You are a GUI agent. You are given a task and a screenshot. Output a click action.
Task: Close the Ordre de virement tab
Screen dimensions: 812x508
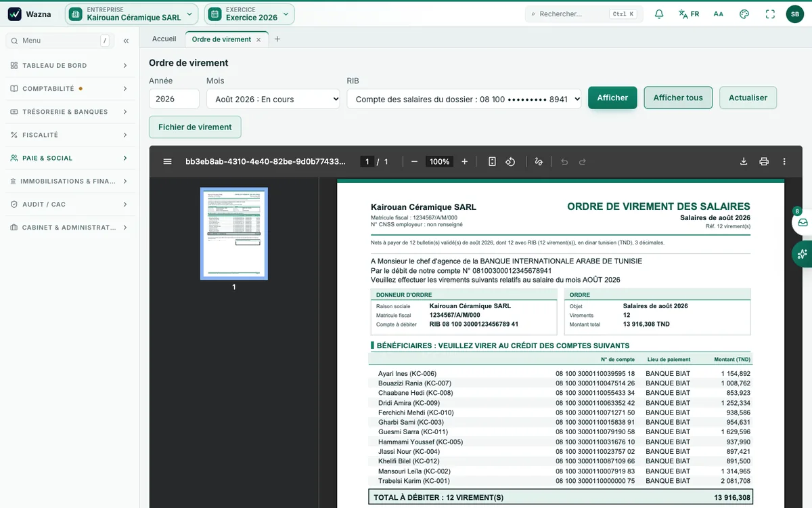258,40
